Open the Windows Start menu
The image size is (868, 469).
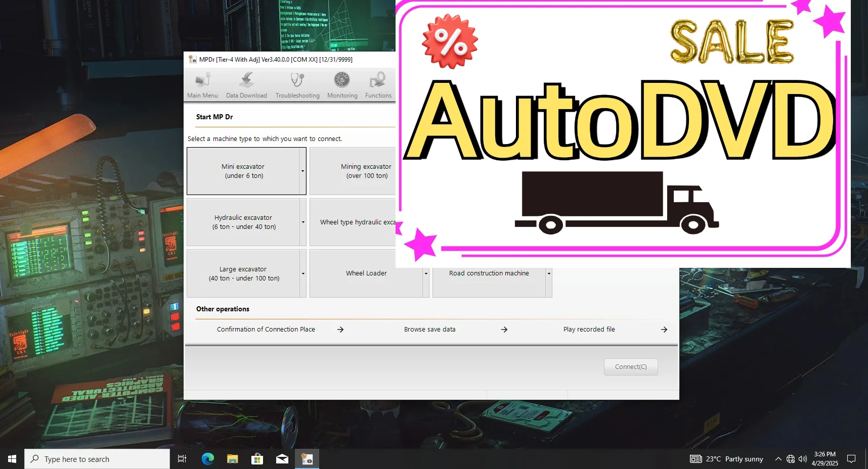point(12,459)
